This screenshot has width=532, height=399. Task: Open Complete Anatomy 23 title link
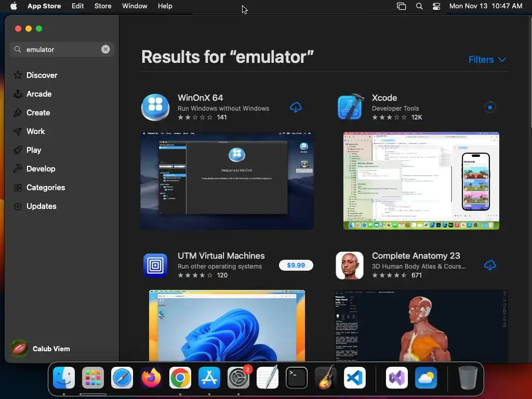point(416,256)
